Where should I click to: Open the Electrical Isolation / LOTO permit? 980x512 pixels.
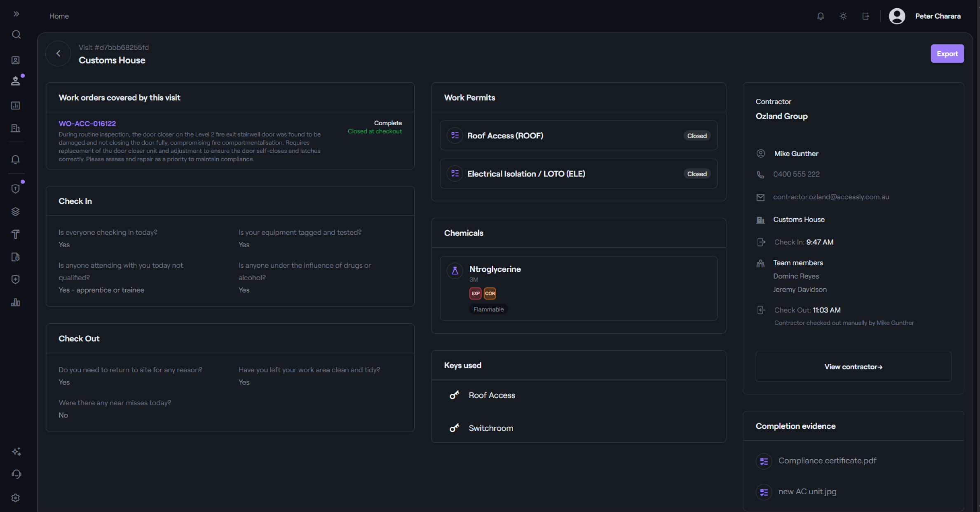click(x=578, y=174)
